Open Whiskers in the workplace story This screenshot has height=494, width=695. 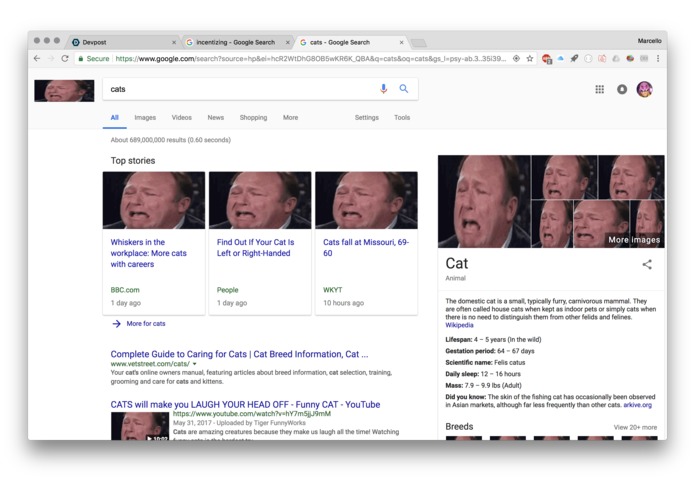tap(148, 253)
